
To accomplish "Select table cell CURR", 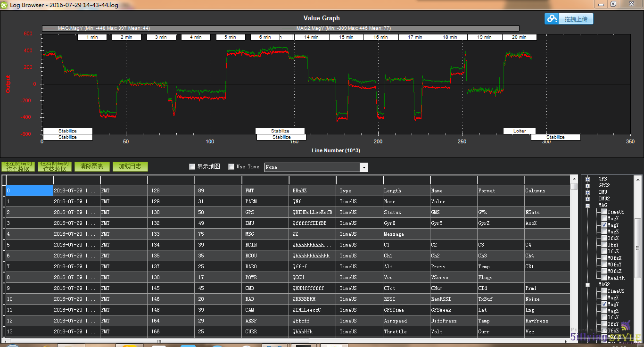I will click(x=265, y=331).
